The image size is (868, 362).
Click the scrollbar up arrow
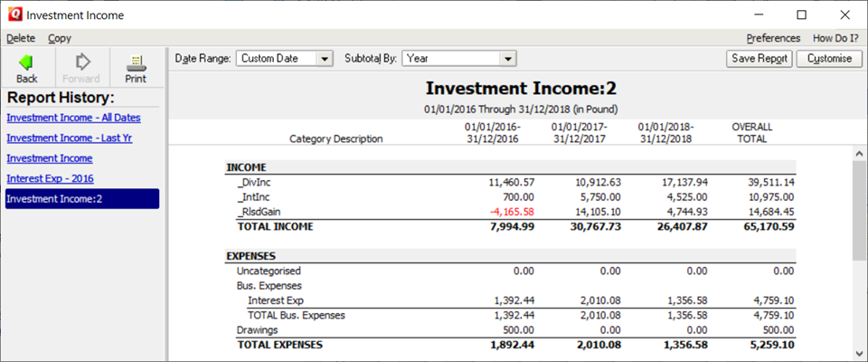click(x=860, y=154)
